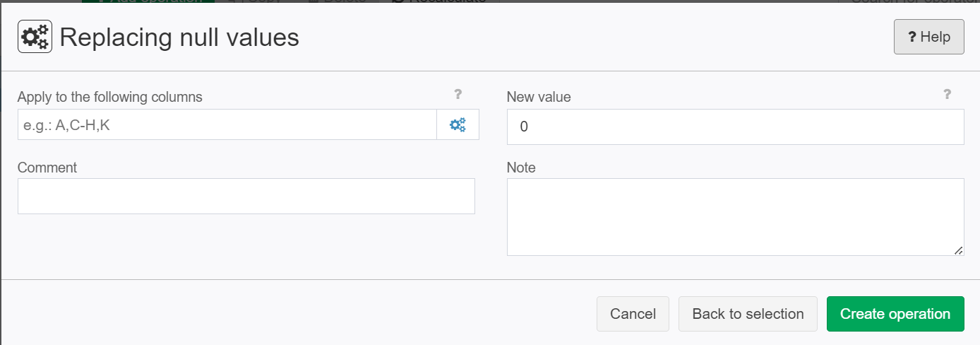This screenshot has height=345, width=980.
Task: Click inside the Note text area
Action: coord(735,217)
